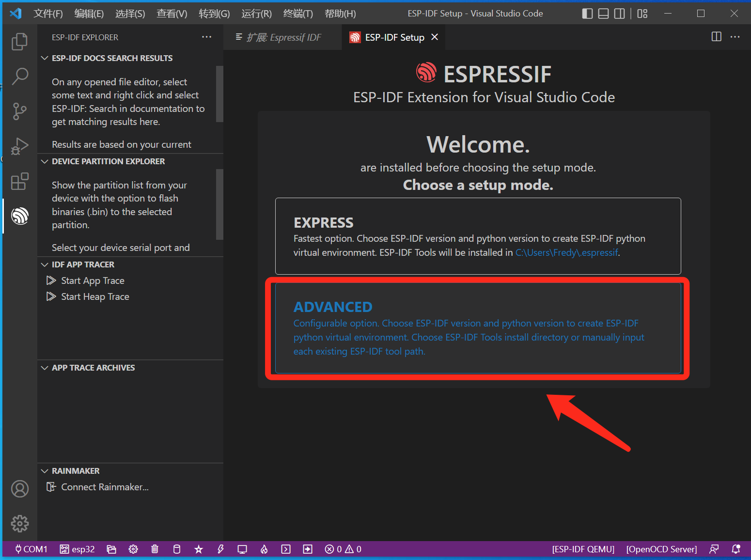Close the ESP-IDF Setup tab

click(435, 37)
